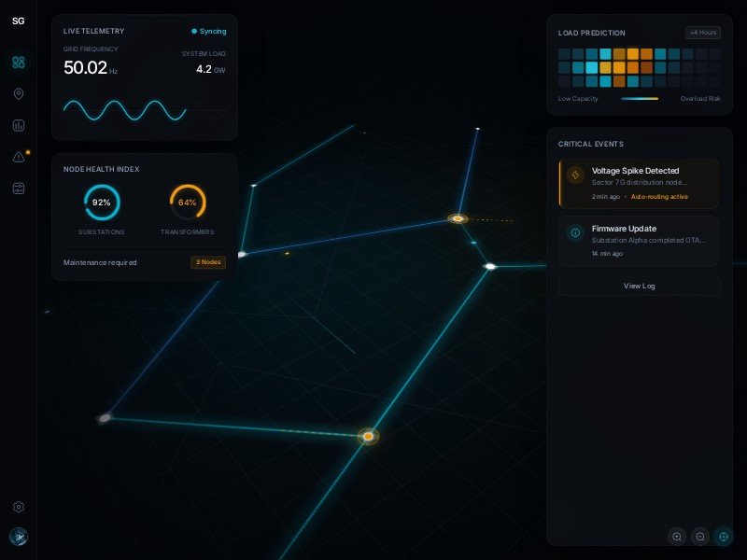Click the Auto-routing active link
Screen dimensions: 747x560
coord(659,197)
